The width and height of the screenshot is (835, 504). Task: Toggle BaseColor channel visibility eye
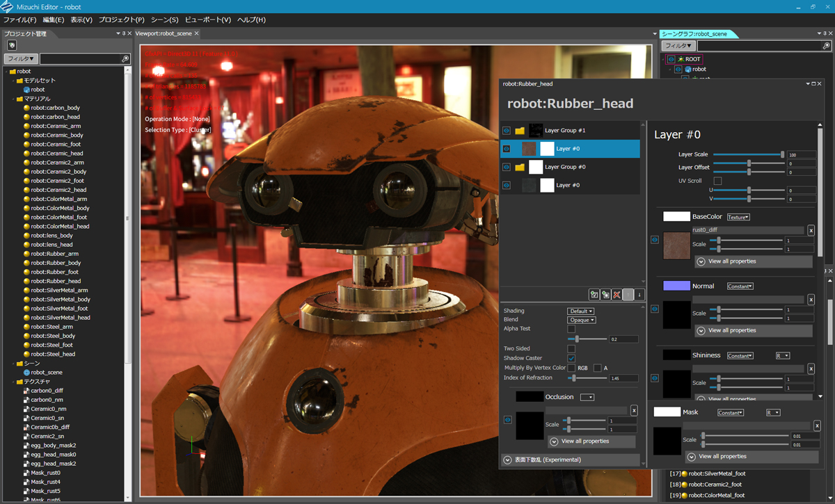pos(655,240)
